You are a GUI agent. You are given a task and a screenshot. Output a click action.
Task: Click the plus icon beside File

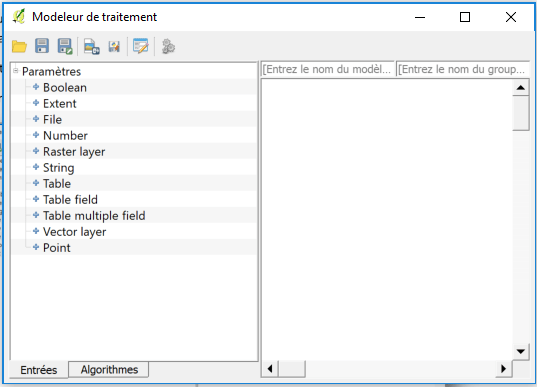(36, 119)
